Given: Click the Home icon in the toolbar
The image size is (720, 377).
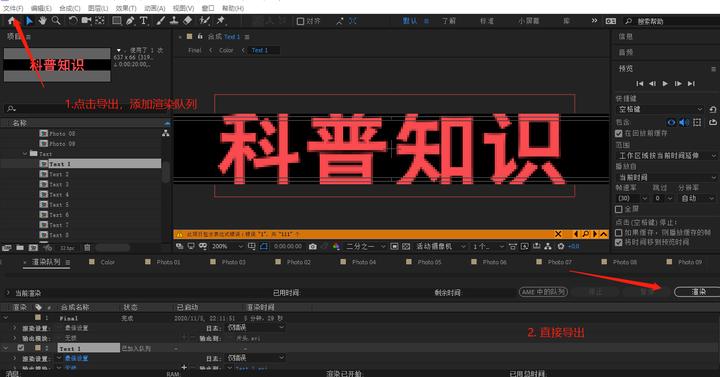Looking at the screenshot, I should (12, 21).
